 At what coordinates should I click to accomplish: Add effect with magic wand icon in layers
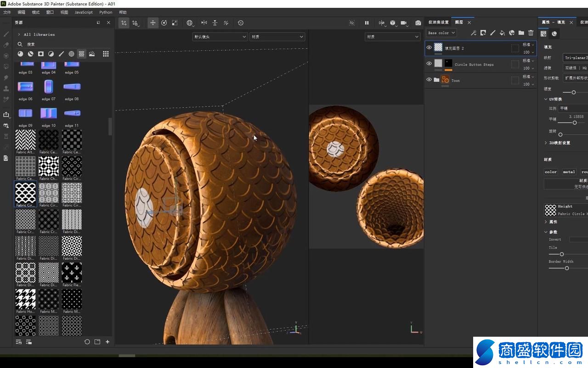click(x=474, y=33)
